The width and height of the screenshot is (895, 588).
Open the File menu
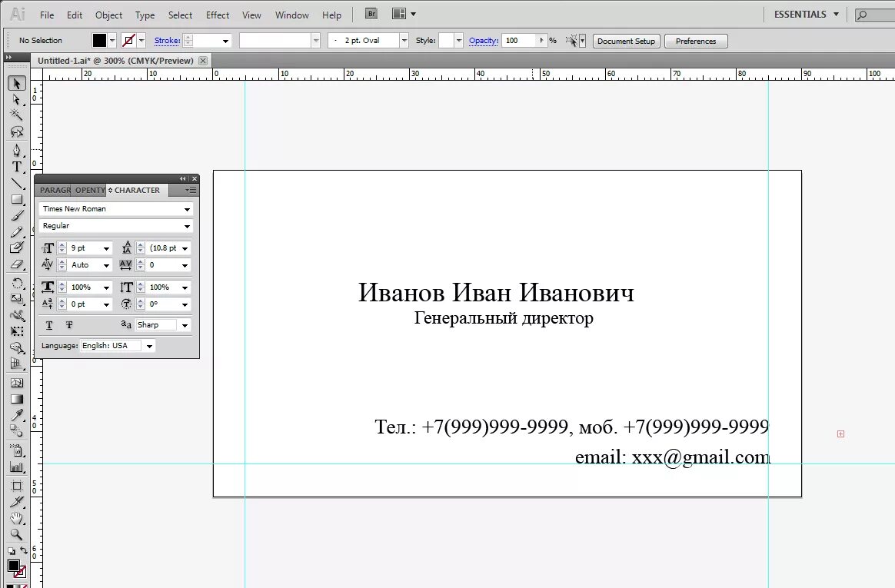click(47, 15)
